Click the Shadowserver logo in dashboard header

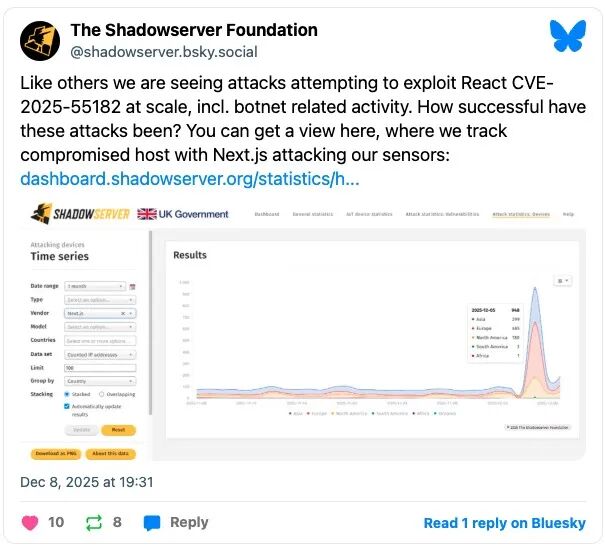coord(80,214)
